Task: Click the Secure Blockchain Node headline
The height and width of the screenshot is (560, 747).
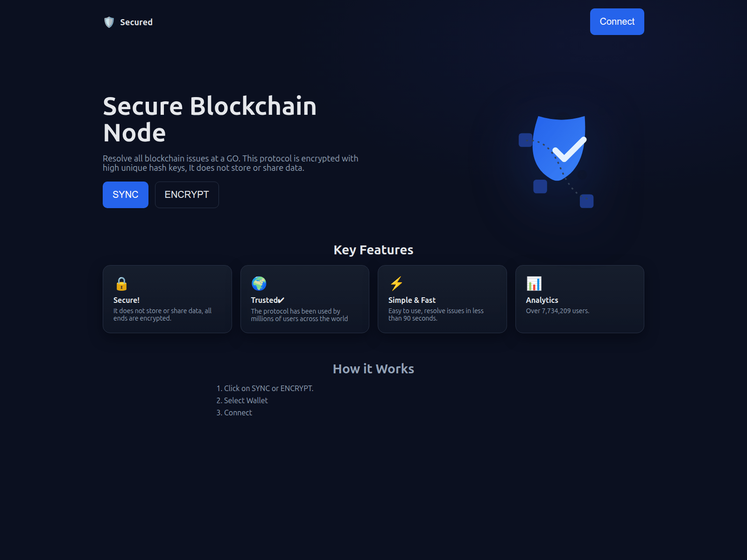Action: [x=210, y=119]
